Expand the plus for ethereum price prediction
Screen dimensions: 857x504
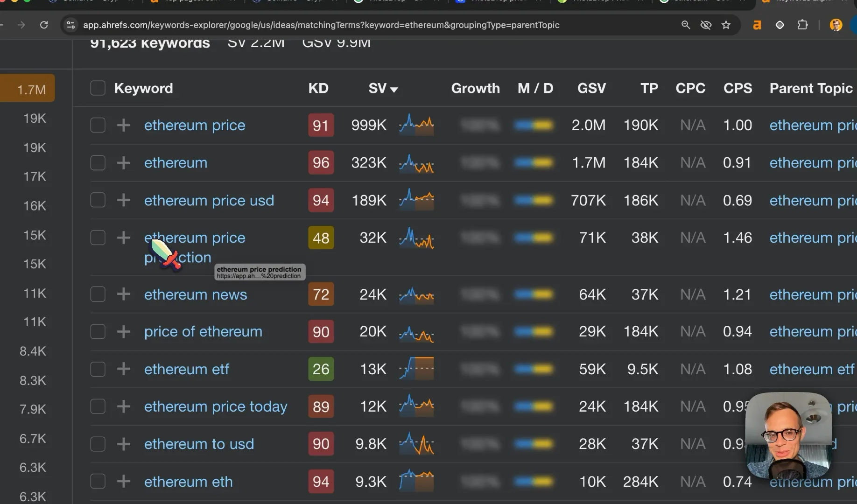(x=123, y=238)
